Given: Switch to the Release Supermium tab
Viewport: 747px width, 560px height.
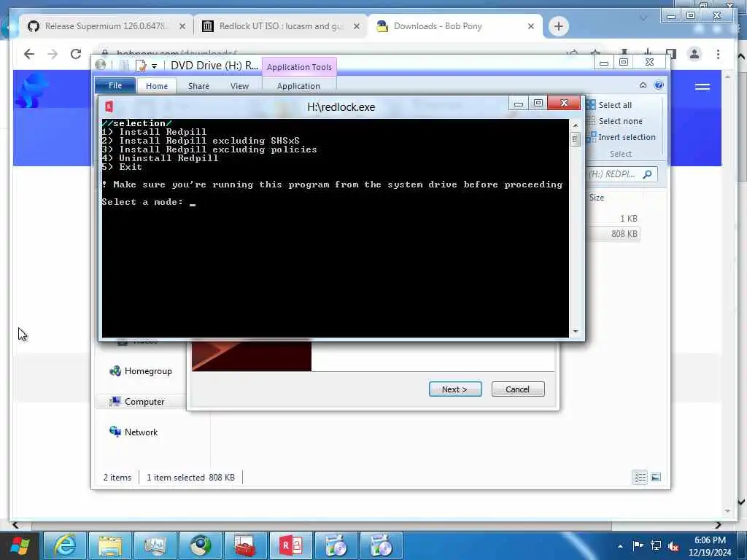Looking at the screenshot, I should [x=107, y=26].
